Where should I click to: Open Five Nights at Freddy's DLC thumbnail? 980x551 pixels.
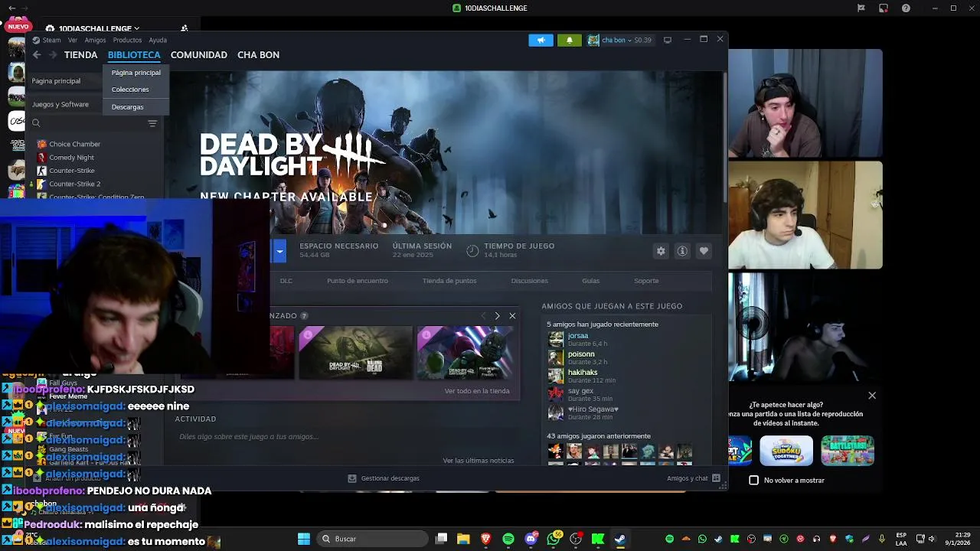465,352
